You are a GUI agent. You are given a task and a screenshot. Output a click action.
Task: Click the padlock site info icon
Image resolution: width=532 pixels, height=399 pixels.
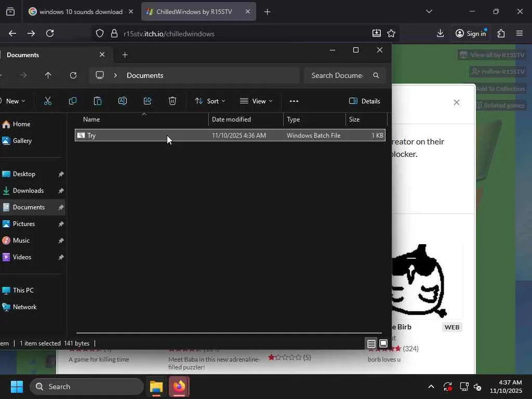click(x=114, y=33)
